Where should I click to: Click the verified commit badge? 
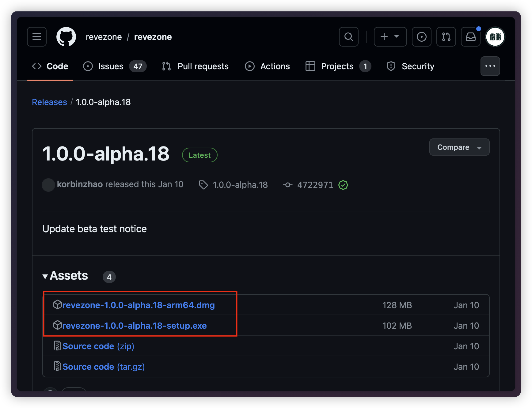tap(343, 185)
